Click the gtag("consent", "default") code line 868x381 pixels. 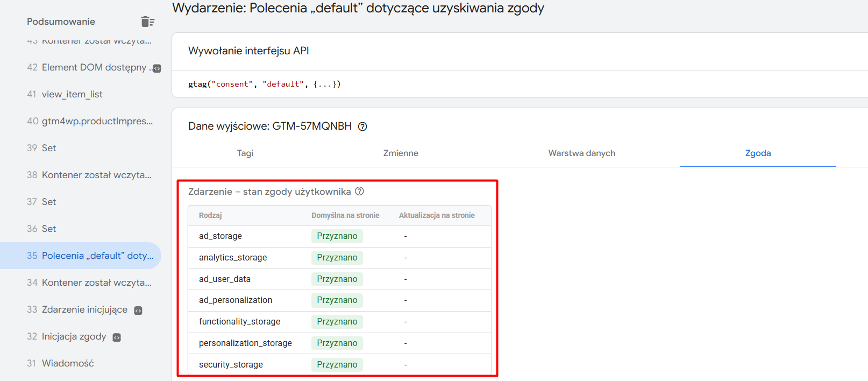pyautogui.click(x=265, y=84)
